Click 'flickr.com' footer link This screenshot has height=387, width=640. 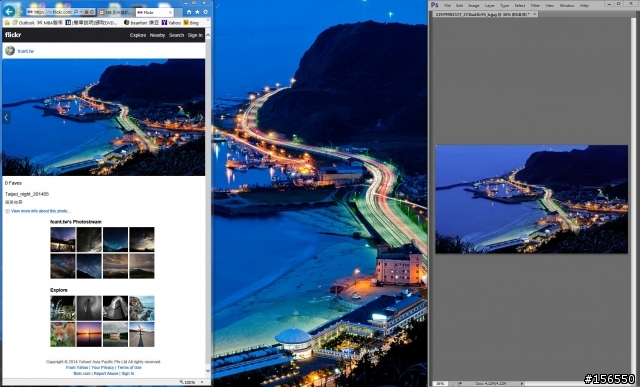point(82,374)
